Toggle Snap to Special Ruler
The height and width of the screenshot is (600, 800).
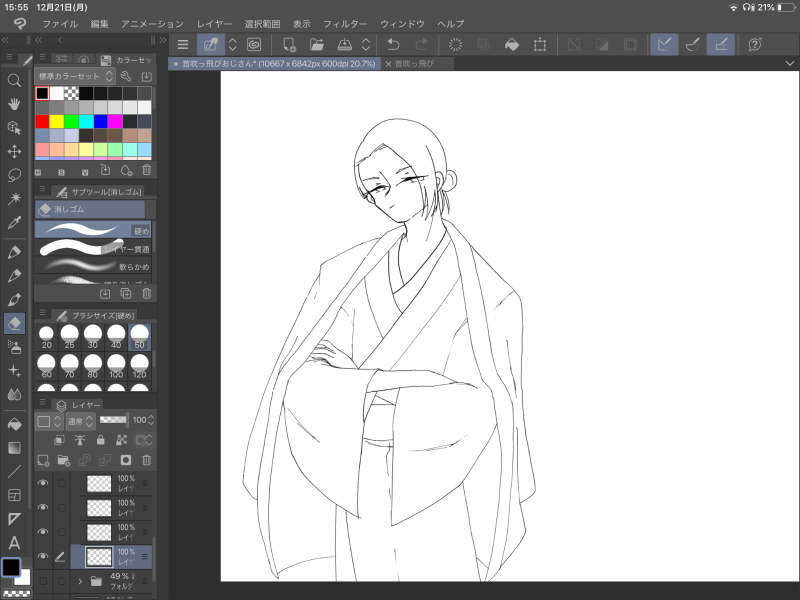pos(692,45)
